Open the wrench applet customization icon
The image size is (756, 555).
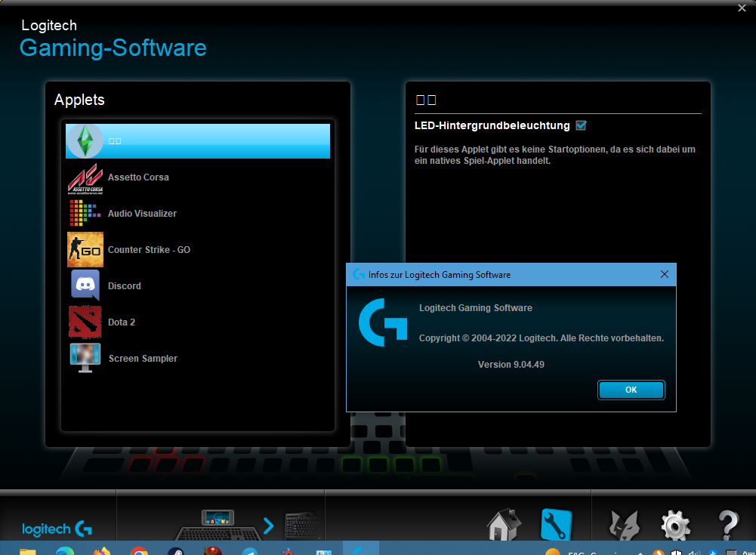click(x=556, y=525)
